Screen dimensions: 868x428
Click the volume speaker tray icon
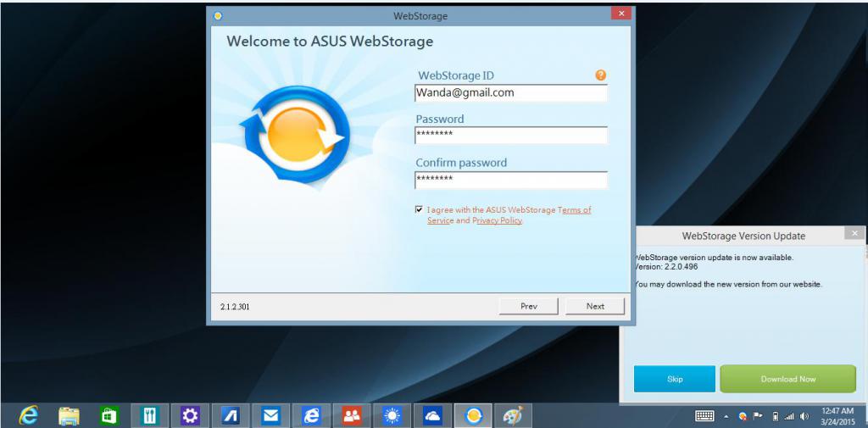coord(804,416)
